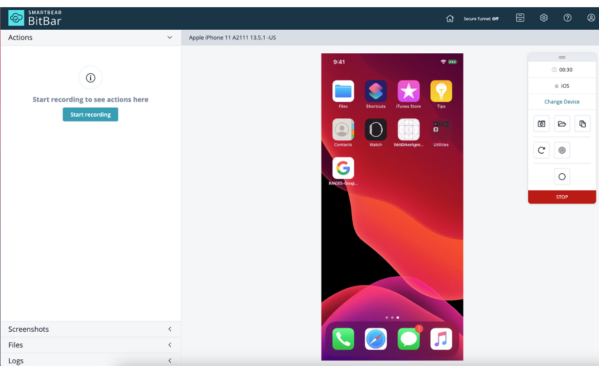Open WebDriverAgent app on iPhone
Image resolution: width=599 pixels, height=366 pixels.
point(408,130)
